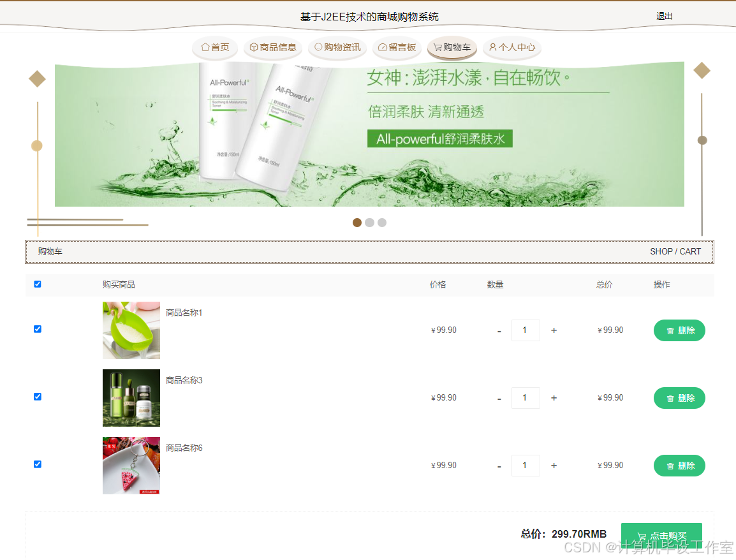The image size is (736, 560).
Task: Toggle the select-all checkbox in the cart header
Action: [x=38, y=284]
